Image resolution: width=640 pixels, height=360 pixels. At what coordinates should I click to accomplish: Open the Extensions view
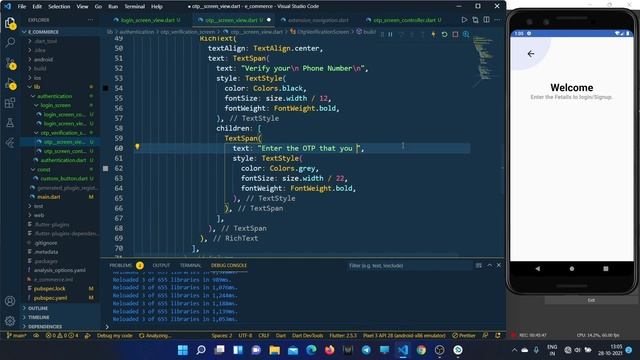(10, 103)
